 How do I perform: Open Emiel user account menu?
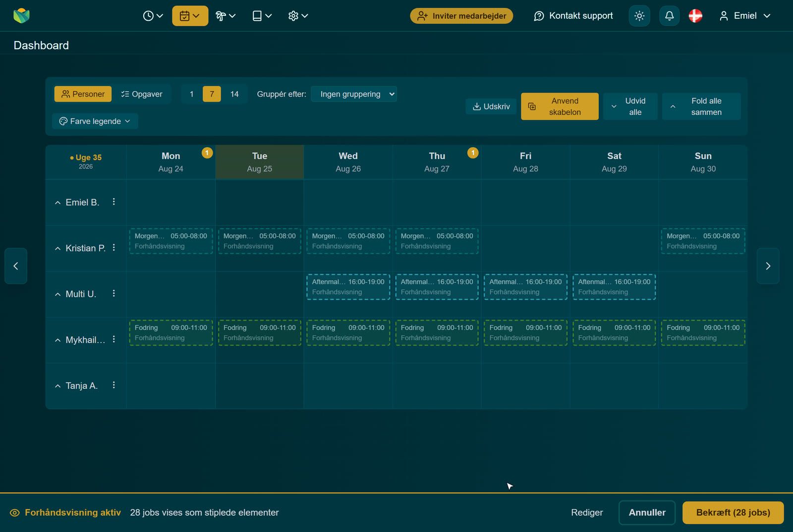point(745,16)
